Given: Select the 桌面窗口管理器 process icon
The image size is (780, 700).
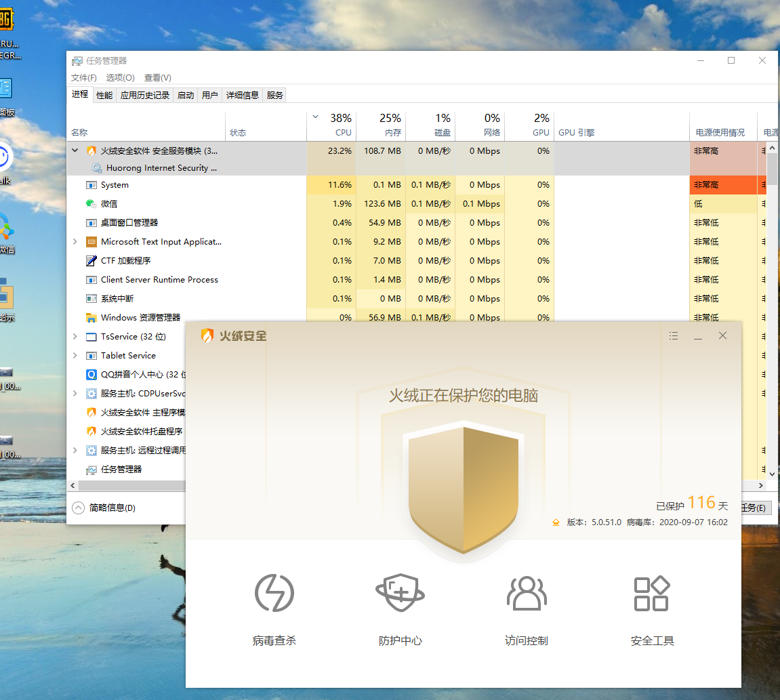Looking at the screenshot, I should pos(91,223).
